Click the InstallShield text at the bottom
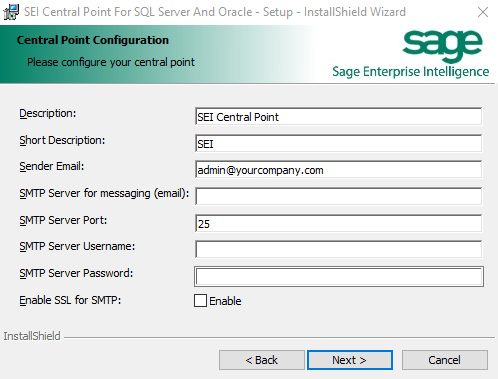This screenshot has height=379, width=498. click(32, 336)
